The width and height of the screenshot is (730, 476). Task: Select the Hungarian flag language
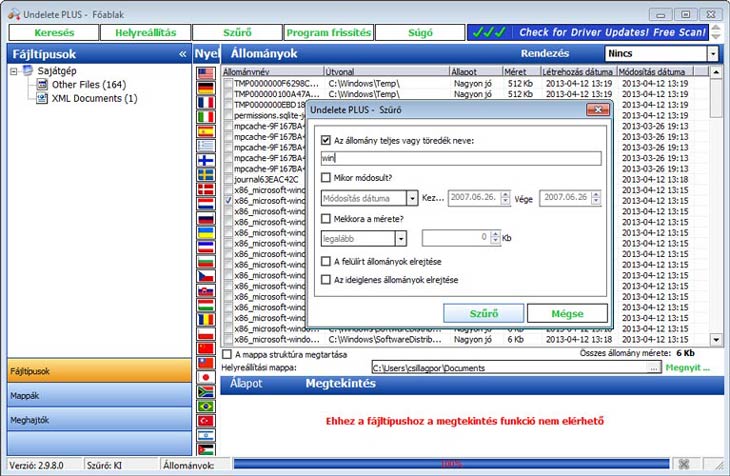pyautogui.click(x=206, y=305)
